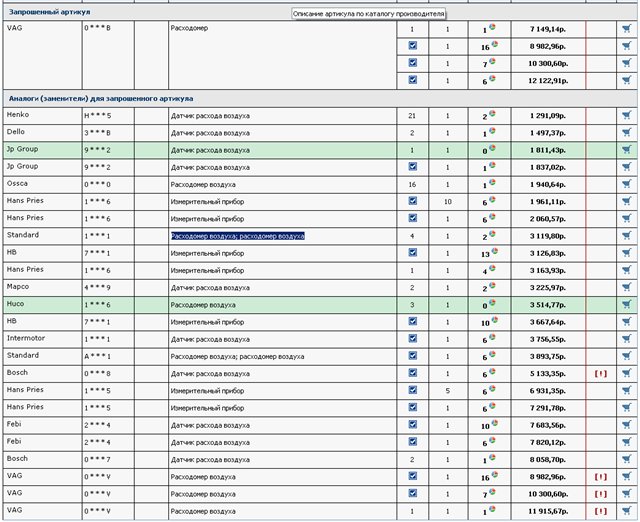
Task: Click price 1 291,09р.
Action: tap(547, 116)
